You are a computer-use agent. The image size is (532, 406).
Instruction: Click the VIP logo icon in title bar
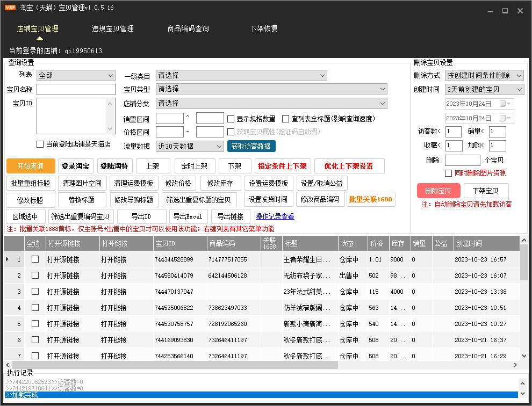coord(10,8)
